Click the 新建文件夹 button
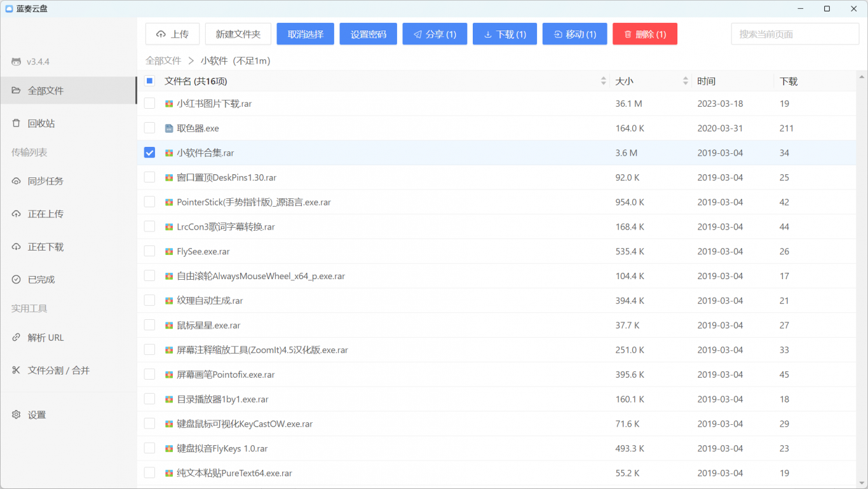Image resolution: width=868 pixels, height=489 pixels. pyautogui.click(x=238, y=34)
